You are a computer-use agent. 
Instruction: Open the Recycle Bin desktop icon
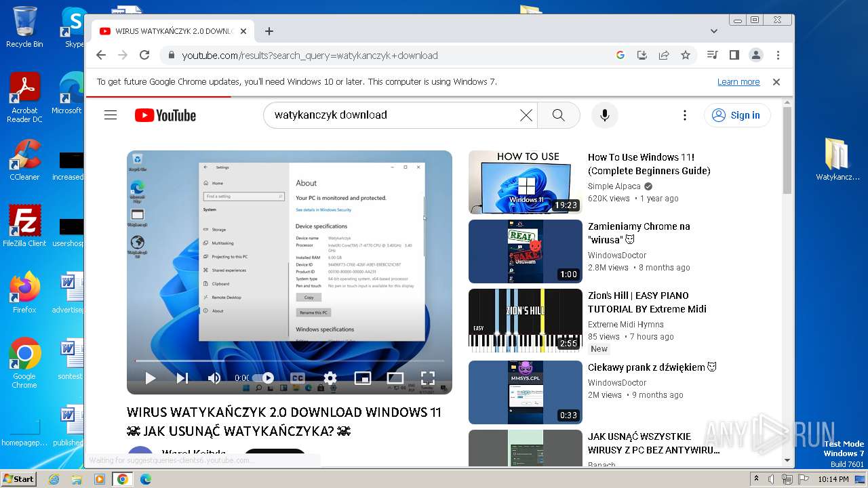click(24, 27)
